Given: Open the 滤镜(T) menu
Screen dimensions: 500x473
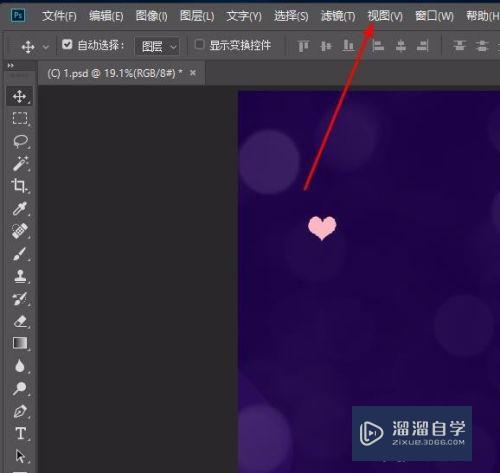Looking at the screenshot, I should pyautogui.click(x=338, y=16).
